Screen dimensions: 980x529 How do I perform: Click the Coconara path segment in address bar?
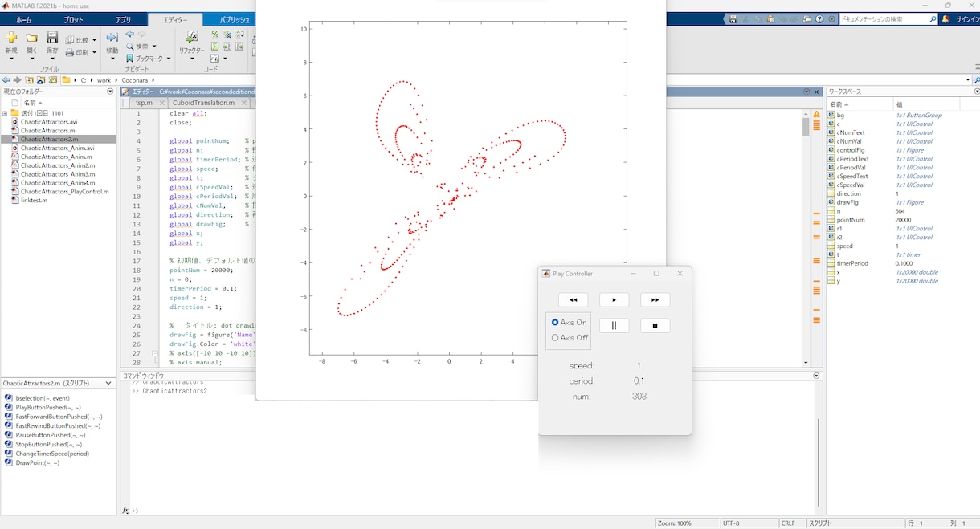[x=135, y=80]
